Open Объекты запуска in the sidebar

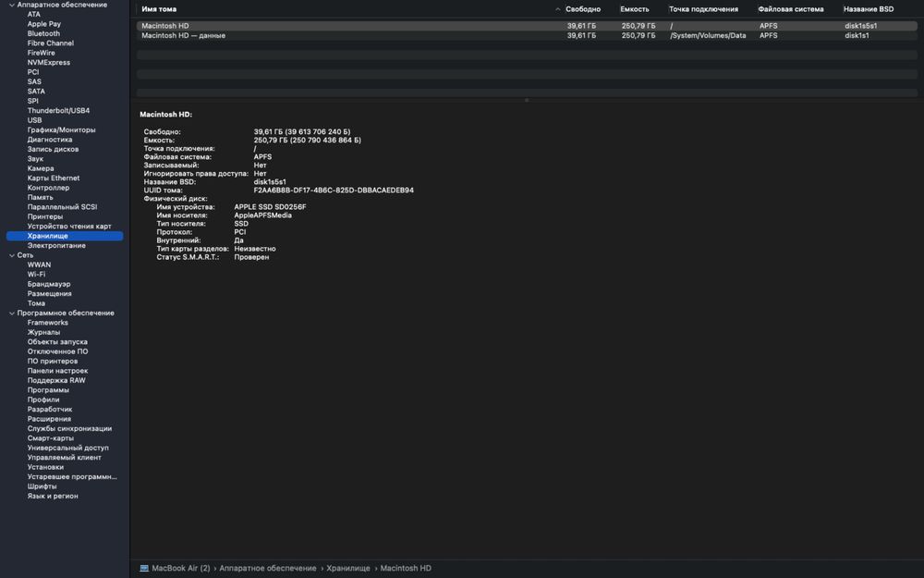[x=57, y=342]
